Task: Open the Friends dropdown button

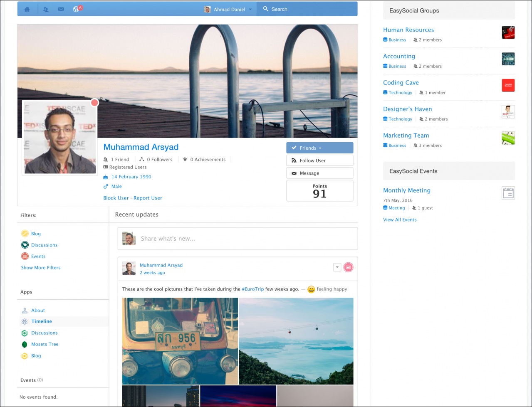Action: tap(319, 148)
